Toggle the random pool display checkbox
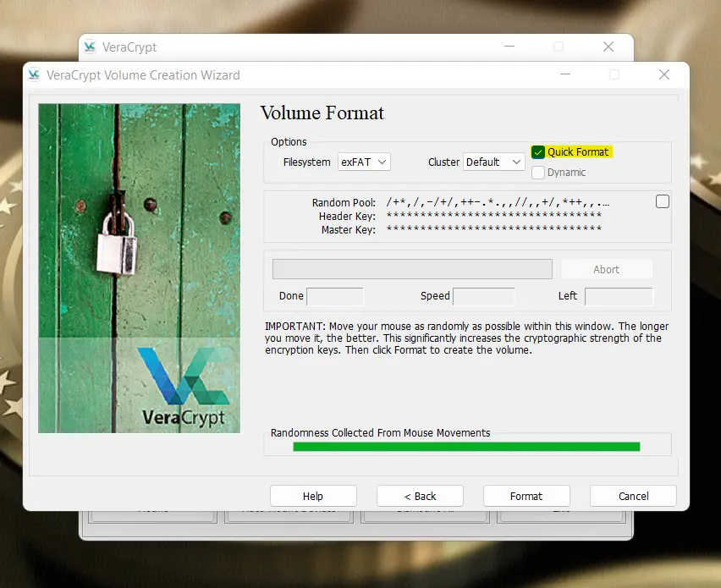 (662, 201)
